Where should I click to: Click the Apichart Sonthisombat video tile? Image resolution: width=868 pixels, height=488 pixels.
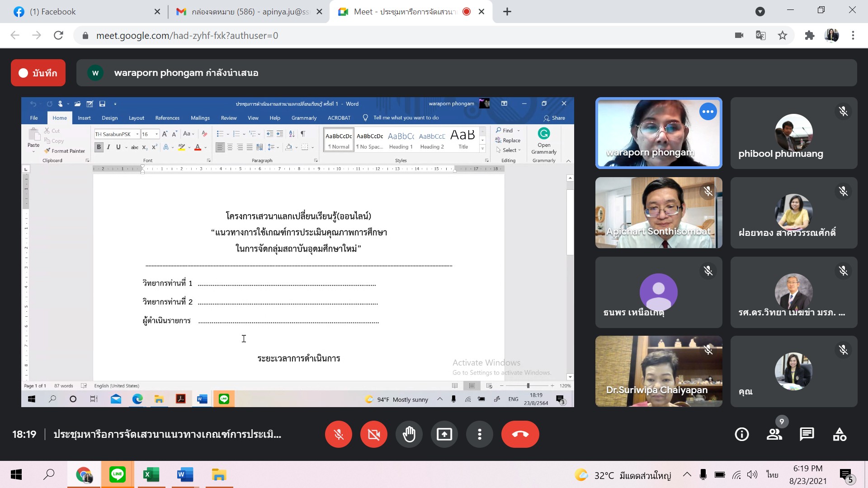point(658,212)
